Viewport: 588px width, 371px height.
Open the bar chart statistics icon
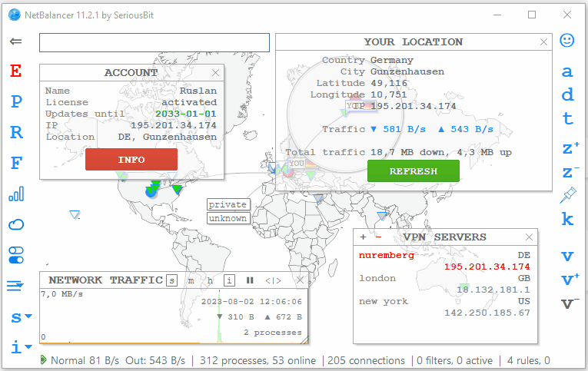coord(16,194)
